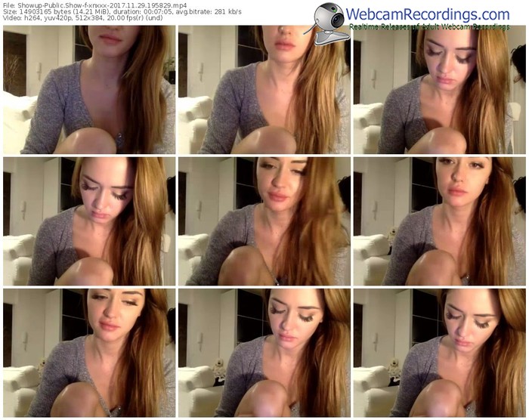Open the last thumbnail in top row
The image size is (529, 420).
click(439, 89)
